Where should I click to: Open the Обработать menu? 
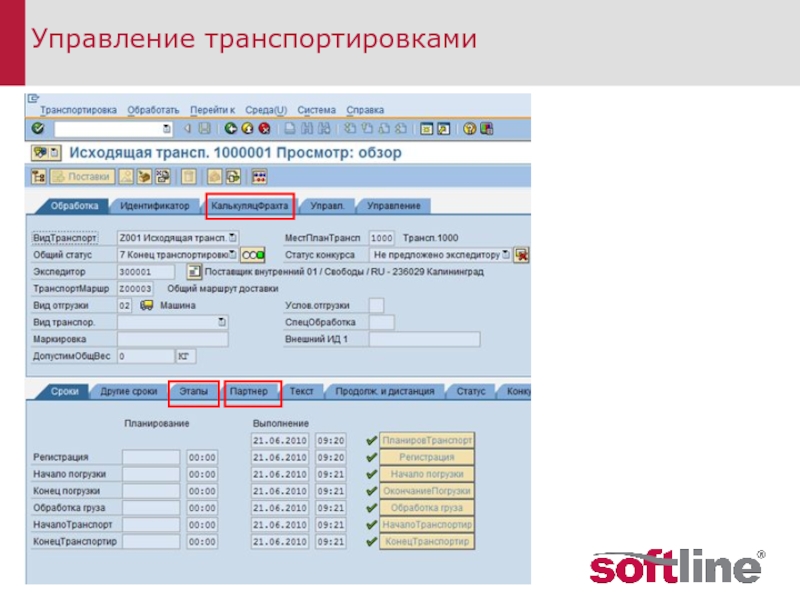(153, 110)
